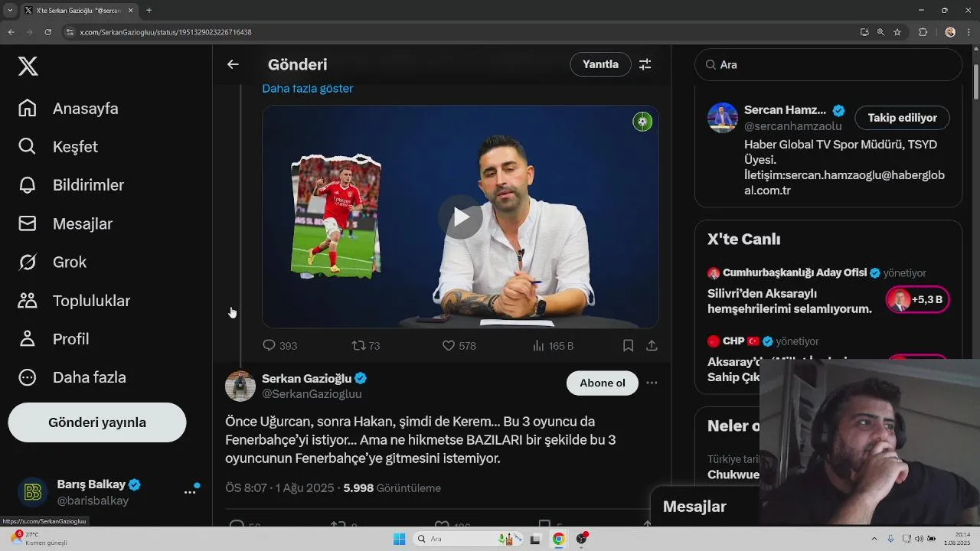
Task: Click the X logo in the sidebar
Action: pos(28,66)
